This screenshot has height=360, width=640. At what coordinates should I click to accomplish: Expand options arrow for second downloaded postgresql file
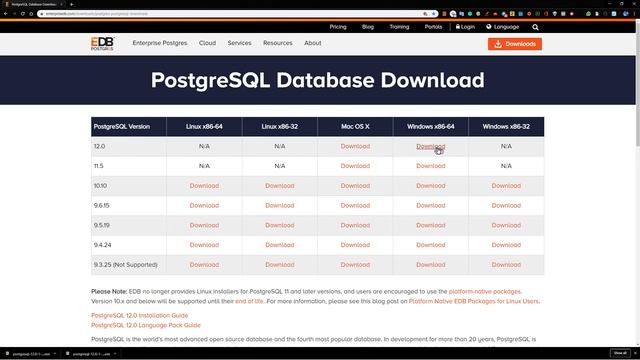click(115, 354)
